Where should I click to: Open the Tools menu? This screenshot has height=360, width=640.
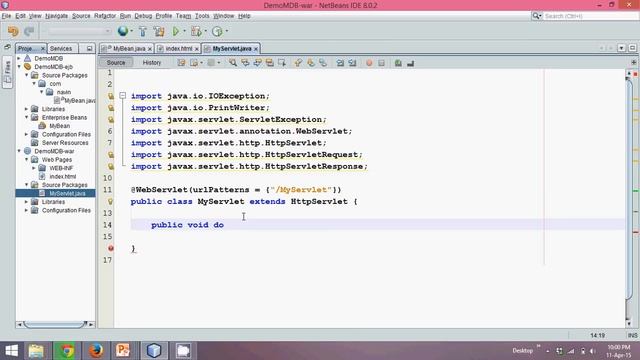pyautogui.click(x=202, y=16)
